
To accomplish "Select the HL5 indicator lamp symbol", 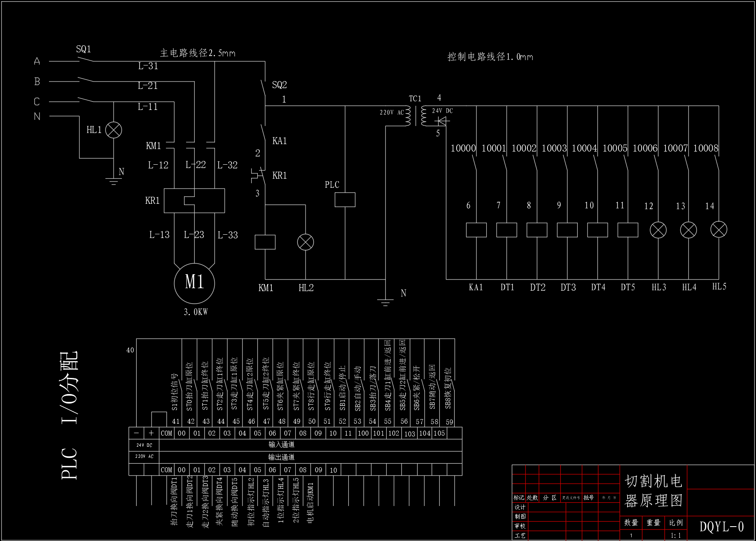I will point(719,229).
